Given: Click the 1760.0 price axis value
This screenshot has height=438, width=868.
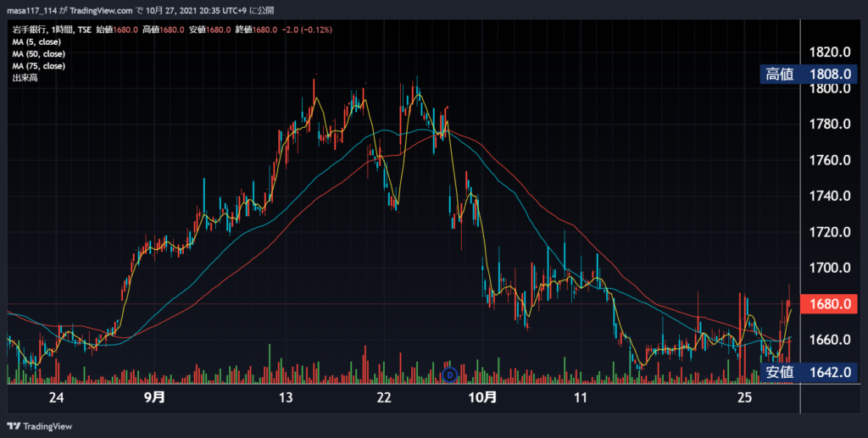Looking at the screenshot, I should click(829, 160).
